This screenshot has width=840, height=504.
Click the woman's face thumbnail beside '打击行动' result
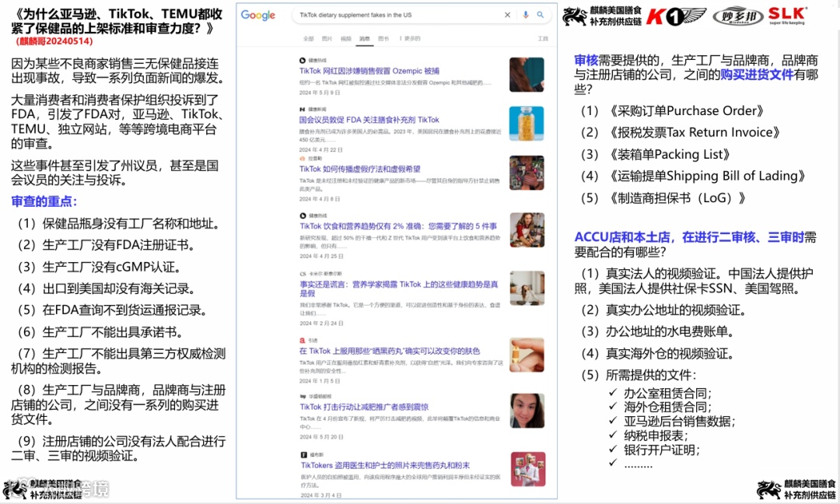coord(527,410)
